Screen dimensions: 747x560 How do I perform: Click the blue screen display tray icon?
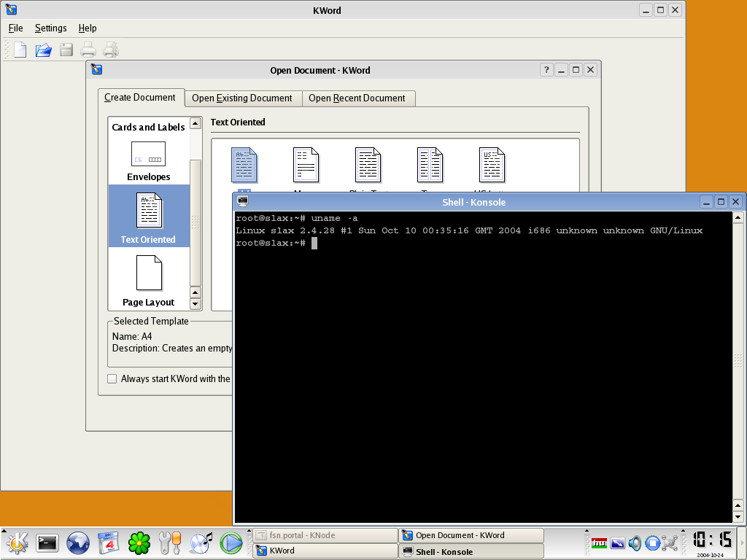tap(617, 542)
